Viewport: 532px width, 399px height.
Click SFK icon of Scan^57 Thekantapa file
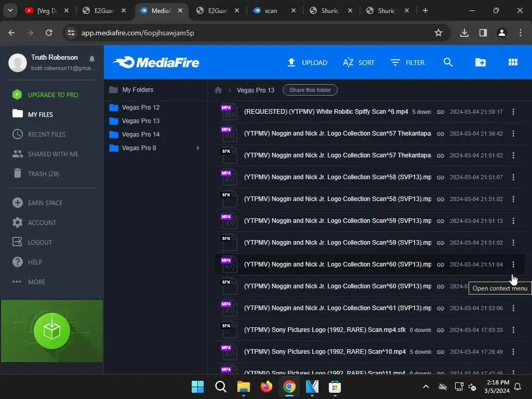pyautogui.click(x=229, y=155)
